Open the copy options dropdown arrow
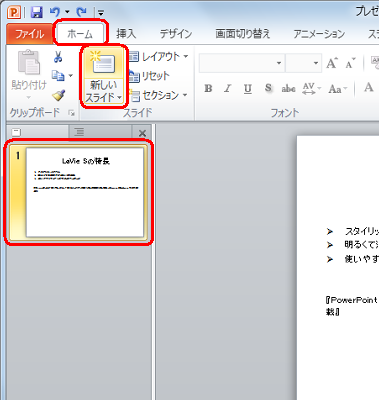The height and width of the screenshot is (400, 379). click(70, 76)
